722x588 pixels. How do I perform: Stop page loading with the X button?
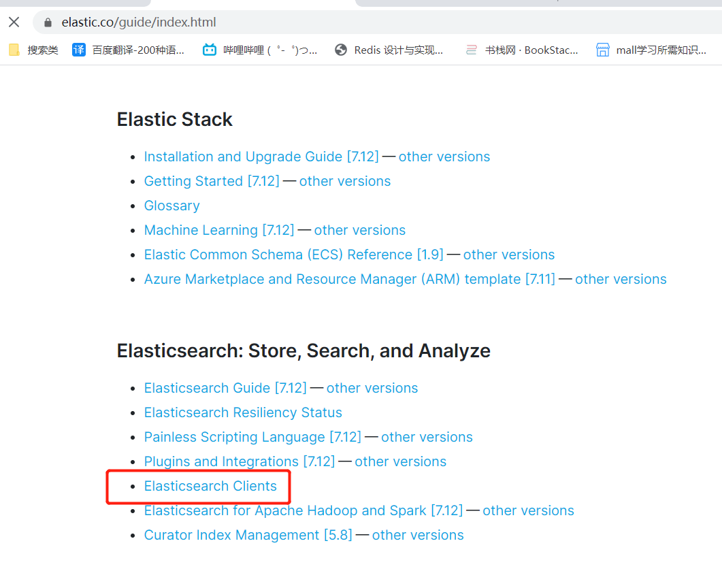point(14,22)
